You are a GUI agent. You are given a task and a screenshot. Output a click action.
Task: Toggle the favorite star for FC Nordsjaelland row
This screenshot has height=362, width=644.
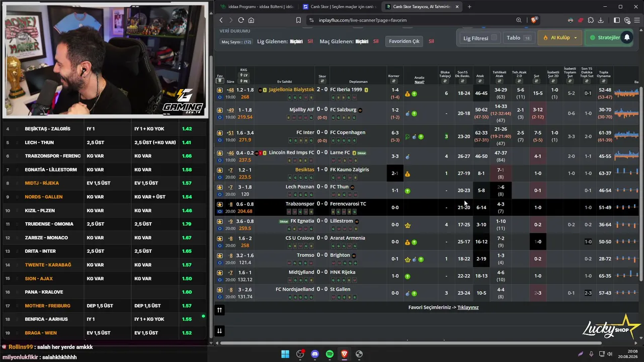(x=220, y=290)
